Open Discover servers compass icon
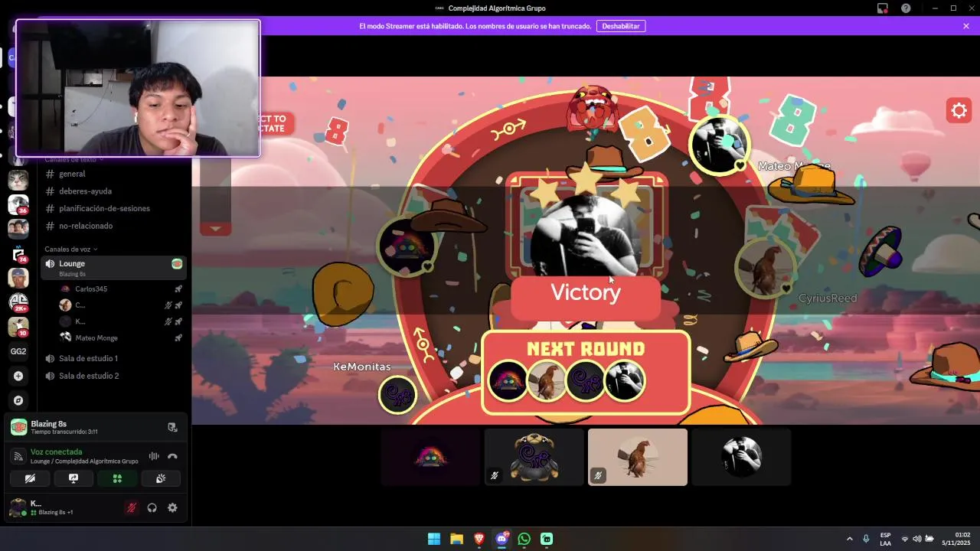This screenshot has height=551, width=980. click(x=18, y=400)
